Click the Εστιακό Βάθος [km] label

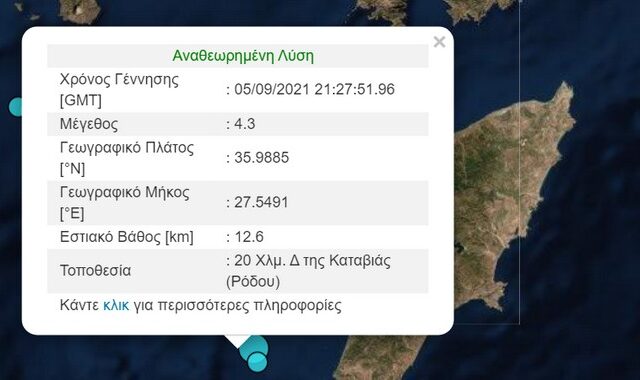point(127,237)
